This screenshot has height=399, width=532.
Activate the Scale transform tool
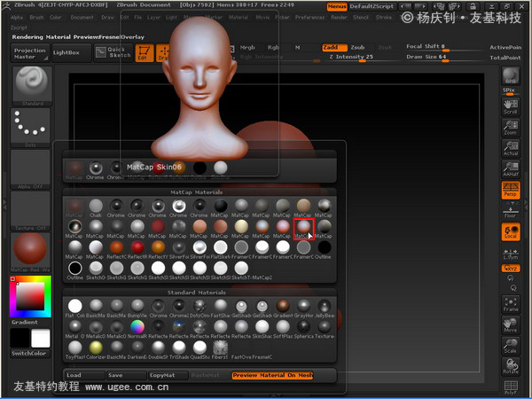click(x=511, y=346)
